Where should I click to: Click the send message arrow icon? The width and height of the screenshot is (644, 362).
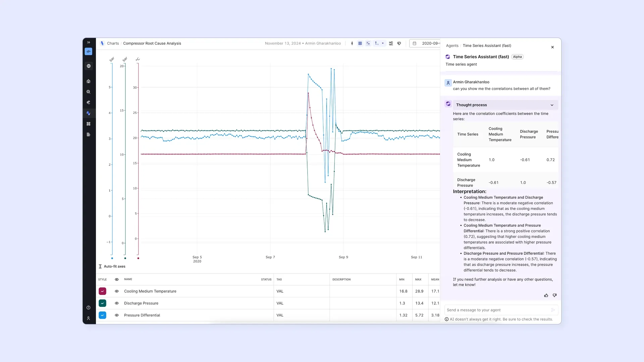coord(553,310)
